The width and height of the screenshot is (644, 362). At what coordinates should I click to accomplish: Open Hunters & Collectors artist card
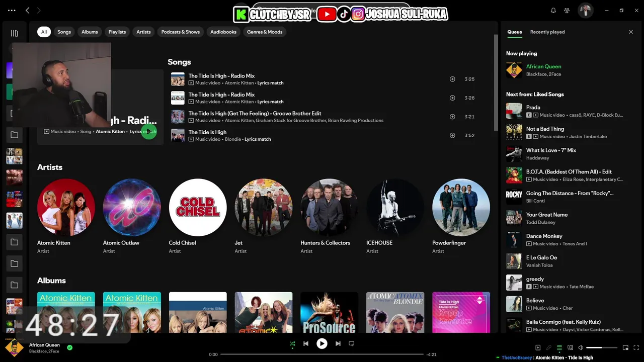click(x=330, y=216)
